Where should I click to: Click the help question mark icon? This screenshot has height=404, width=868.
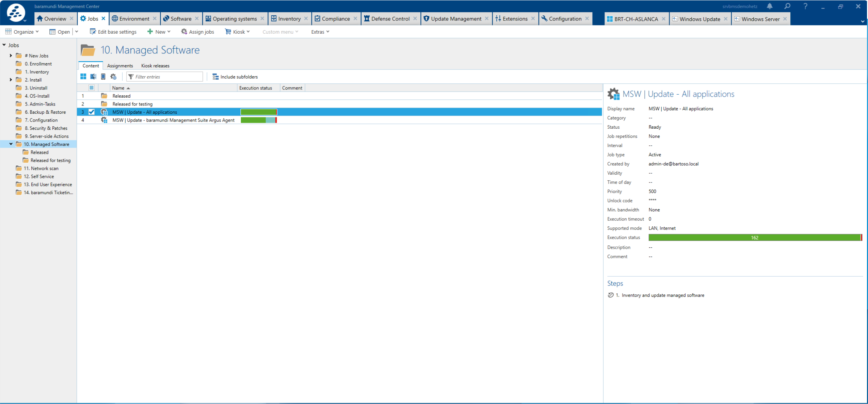pyautogui.click(x=805, y=6)
